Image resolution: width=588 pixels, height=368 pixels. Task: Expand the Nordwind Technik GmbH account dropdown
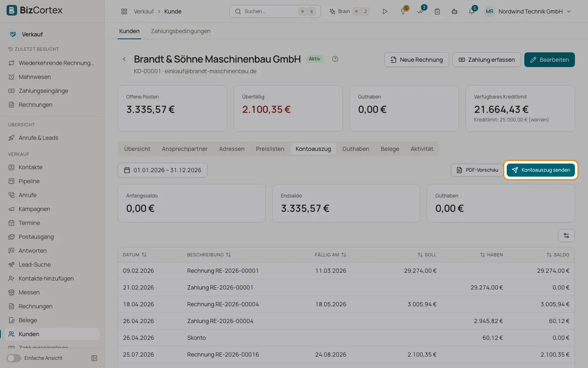pos(528,11)
